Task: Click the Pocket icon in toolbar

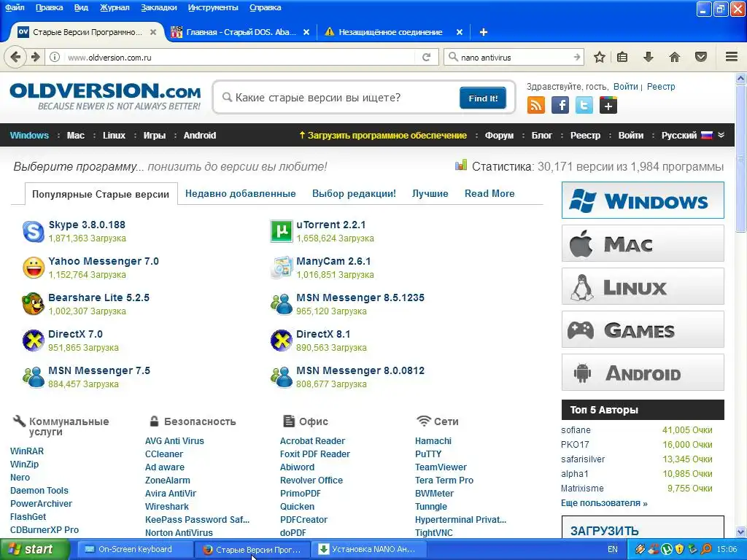Action: coord(701,57)
